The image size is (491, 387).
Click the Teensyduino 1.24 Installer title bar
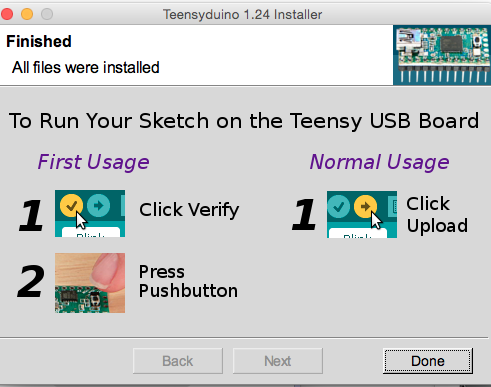[242, 14]
